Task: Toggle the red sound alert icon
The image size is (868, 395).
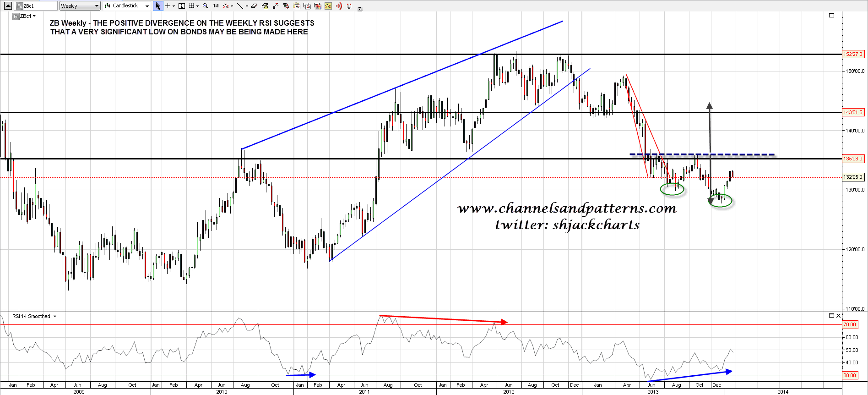Action: pyautogui.click(x=339, y=6)
